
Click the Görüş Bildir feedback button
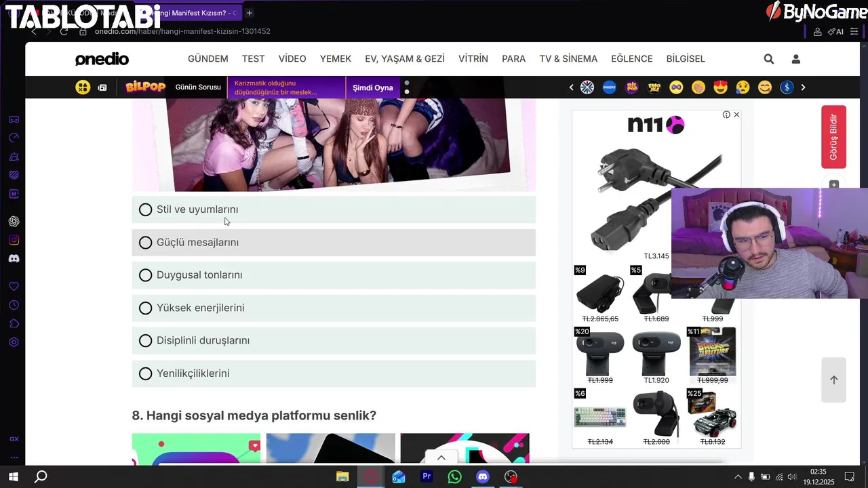(833, 137)
